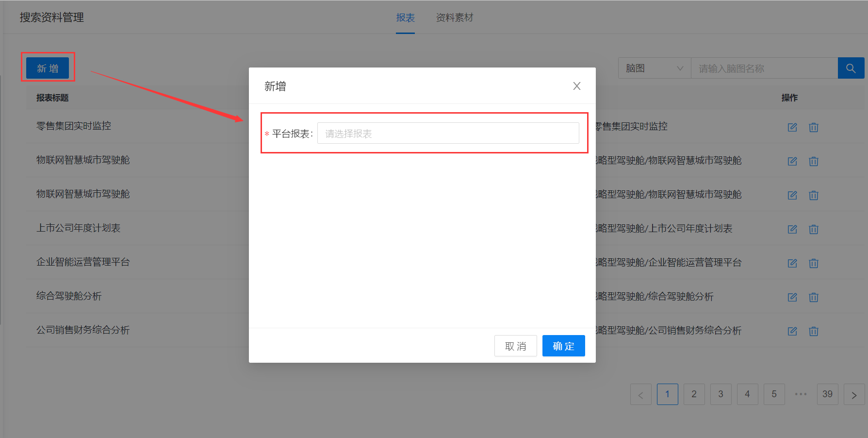This screenshot has width=868, height=438.
Task: Delete the 零售集团实时监控 row via trash icon
Action: click(814, 127)
